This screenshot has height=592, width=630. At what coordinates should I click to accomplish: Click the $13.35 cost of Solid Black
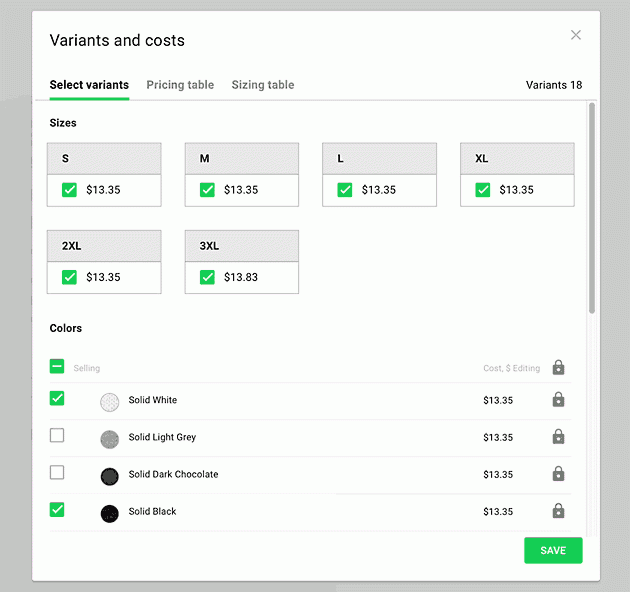[498, 512]
